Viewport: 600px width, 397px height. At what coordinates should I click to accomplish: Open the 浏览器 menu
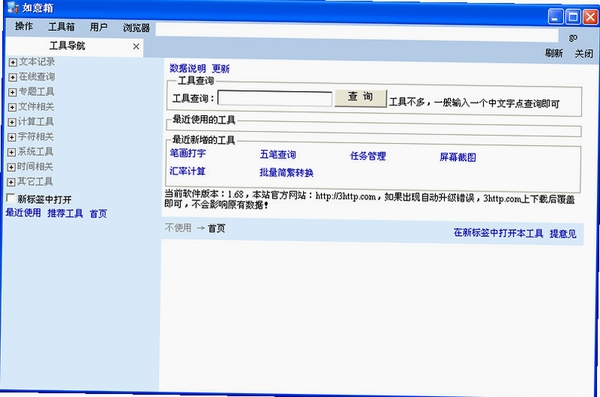point(136,28)
